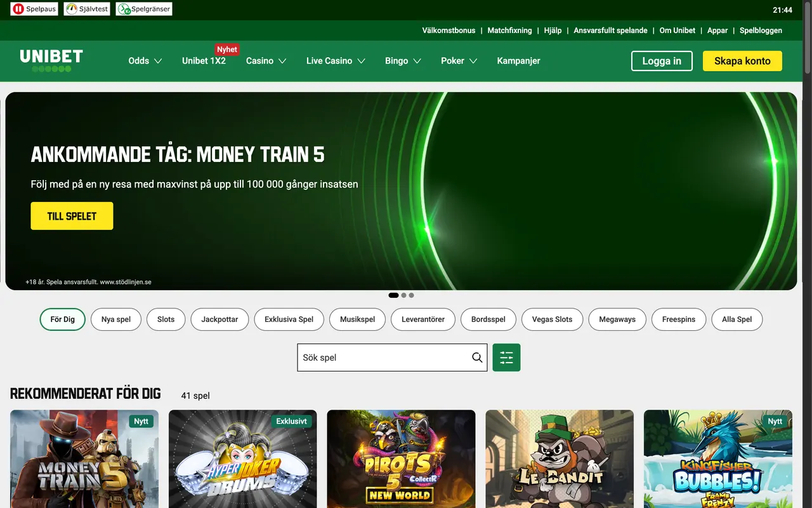
Task: Open the Kingfisher Bubbles game thumbnail
Action: pos(718,458)
